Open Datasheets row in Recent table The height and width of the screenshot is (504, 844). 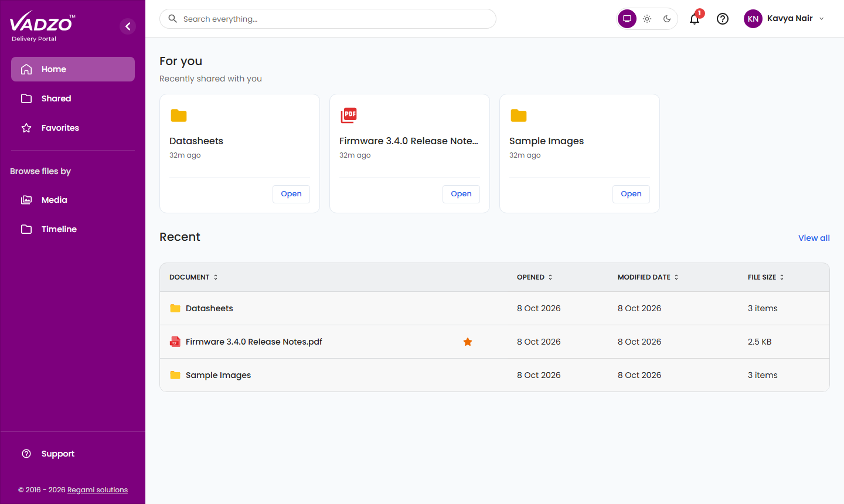[495, 308]
